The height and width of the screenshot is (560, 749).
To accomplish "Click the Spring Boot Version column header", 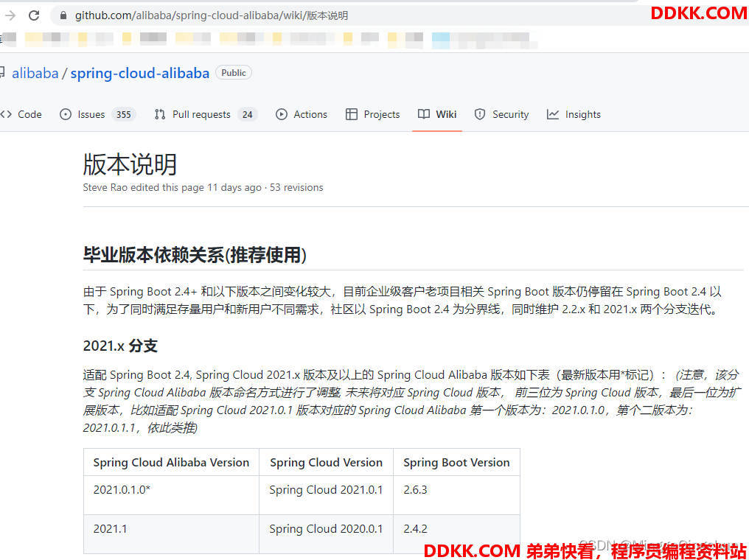I will click(456, 462).
